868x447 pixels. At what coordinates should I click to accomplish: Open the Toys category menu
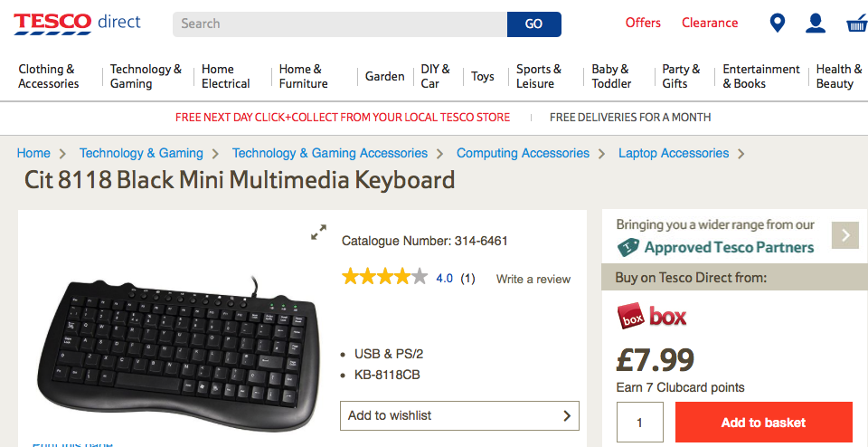483,76
